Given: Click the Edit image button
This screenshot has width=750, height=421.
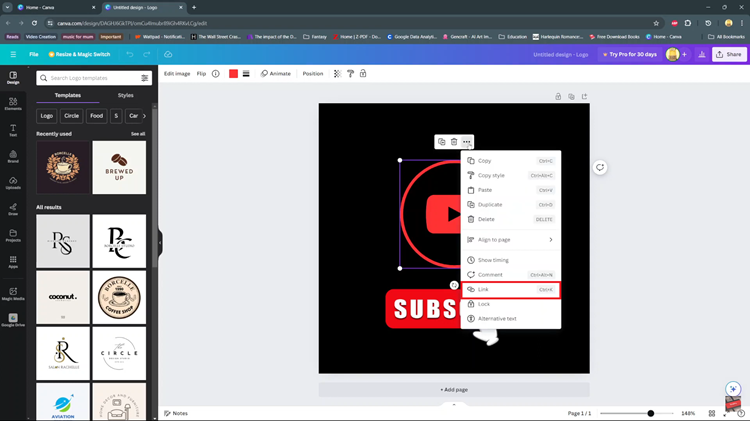Looking at the screenshot, I should pos(177,74).
